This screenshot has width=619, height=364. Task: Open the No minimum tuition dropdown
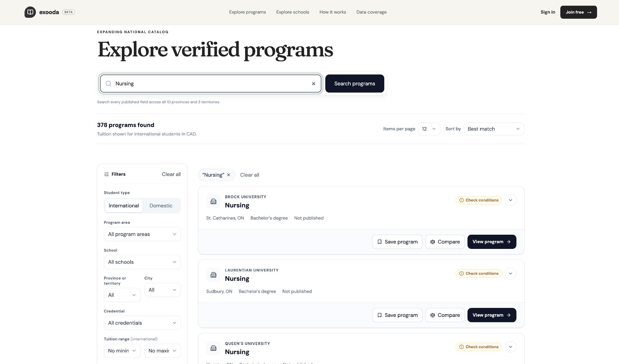pyautogui.click(x=122, y=351)
